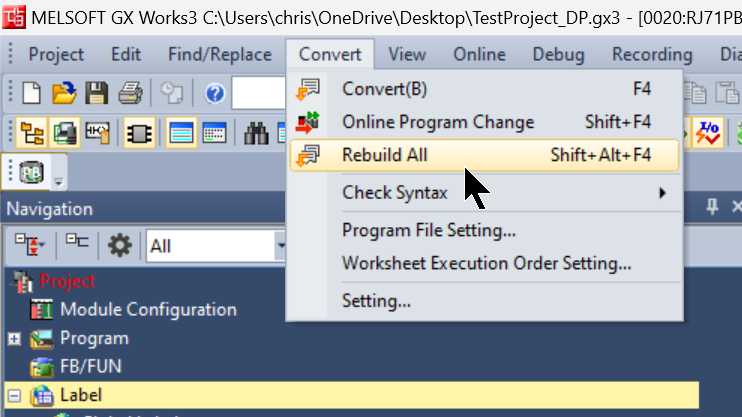Click the green module icon below toolbar
Viewport: 742px width, 417px height.
pyautogui.click(x=31, y=172)
